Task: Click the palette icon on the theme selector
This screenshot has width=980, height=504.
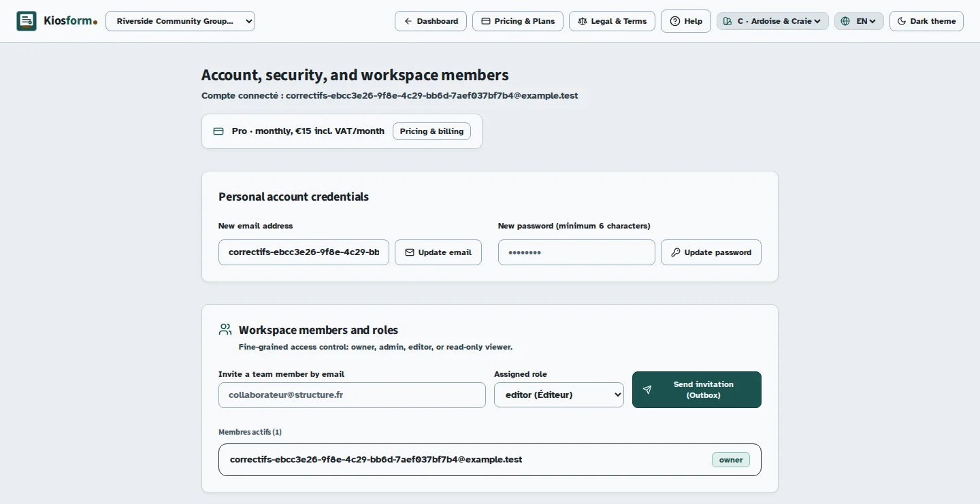Action: (728, 21)
